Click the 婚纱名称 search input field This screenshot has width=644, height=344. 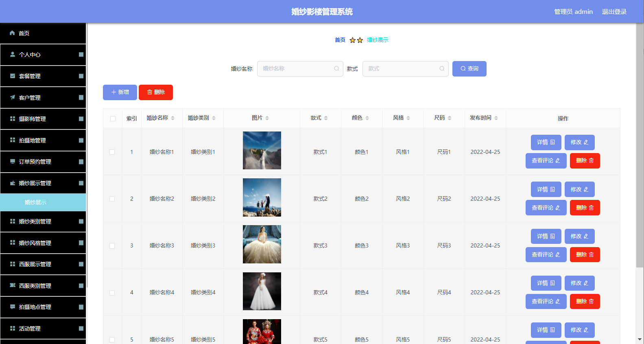point(300,69)
